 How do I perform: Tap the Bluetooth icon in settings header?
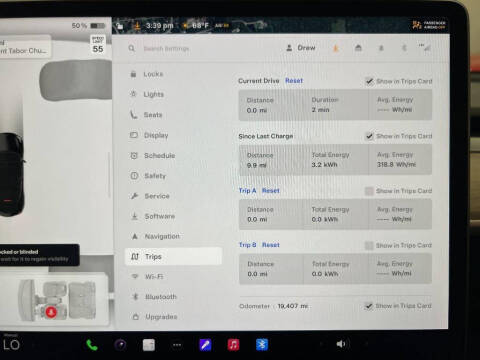[404, 48]
